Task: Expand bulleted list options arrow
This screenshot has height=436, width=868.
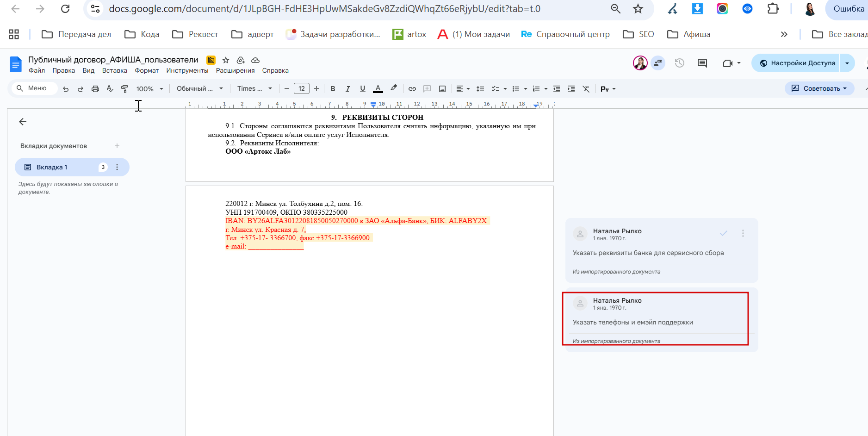Action: (x=526, y=89)
